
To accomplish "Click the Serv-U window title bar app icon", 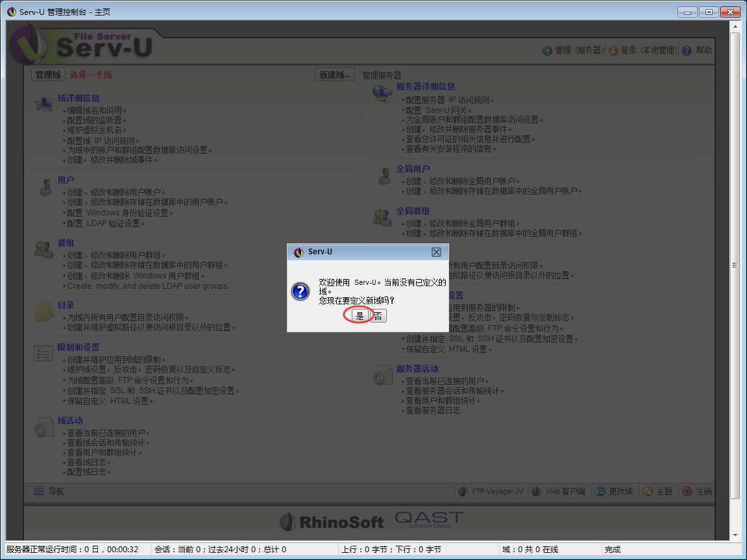I will [12, 12].
